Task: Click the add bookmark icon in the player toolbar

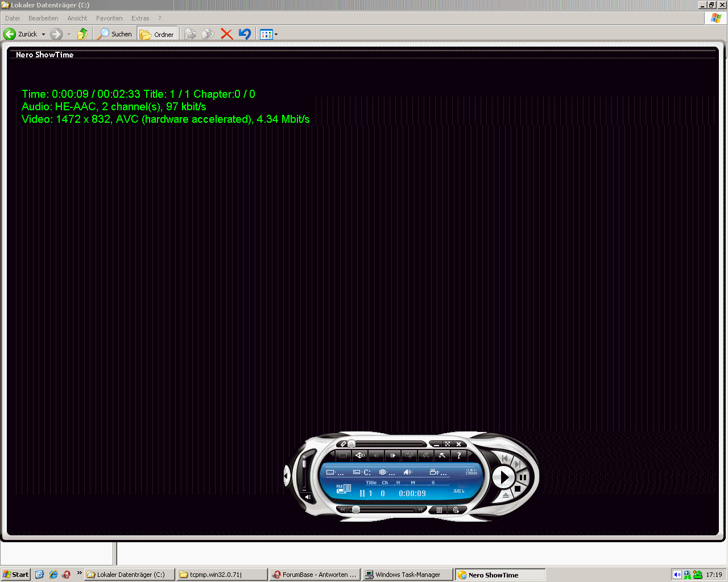Action: (x=425, y=455)
